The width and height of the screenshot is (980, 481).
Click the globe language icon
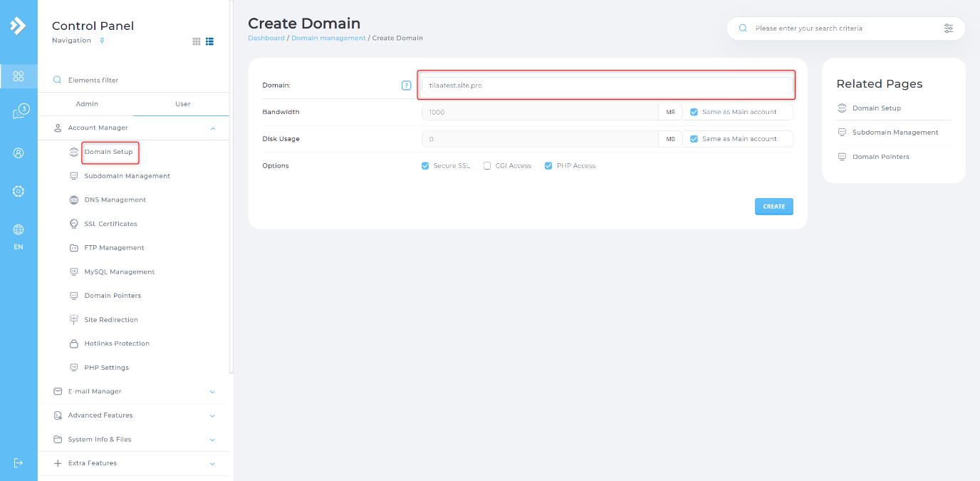point(19,229)
